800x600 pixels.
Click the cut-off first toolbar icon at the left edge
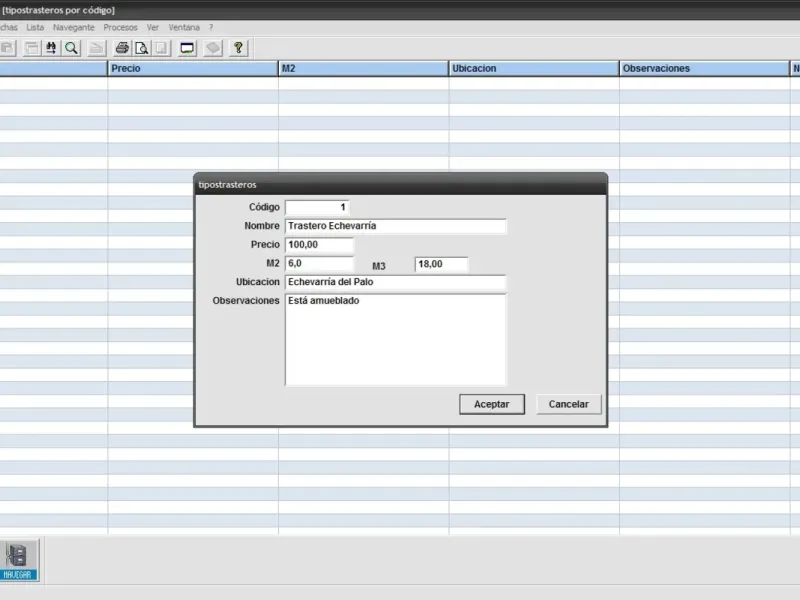click(x=8, y=48)
